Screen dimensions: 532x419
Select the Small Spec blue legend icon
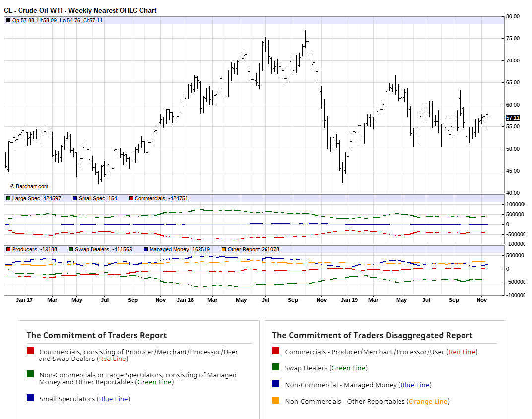click(74, 198)
